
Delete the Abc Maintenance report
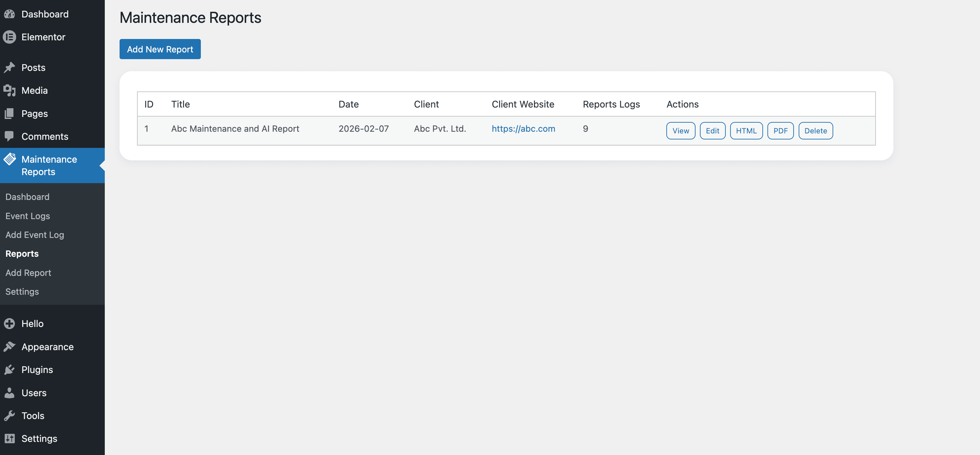click(x=815, y=131)
